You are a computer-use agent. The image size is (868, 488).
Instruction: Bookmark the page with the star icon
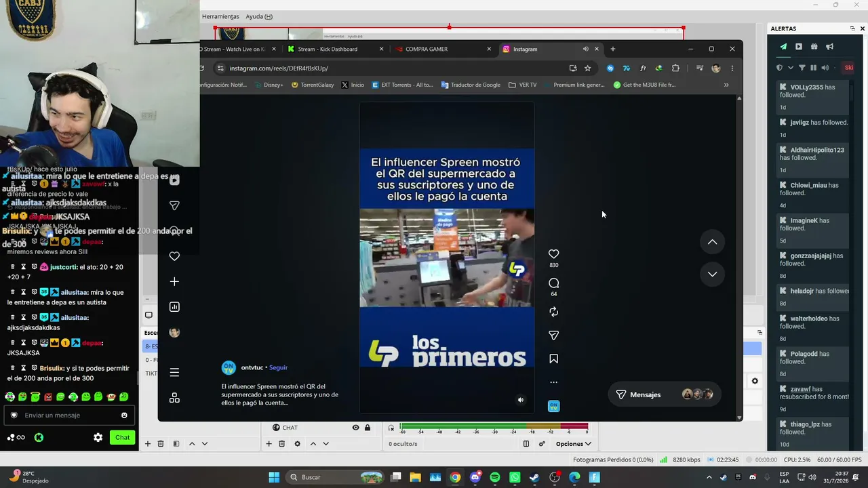(x=587, y=68)
